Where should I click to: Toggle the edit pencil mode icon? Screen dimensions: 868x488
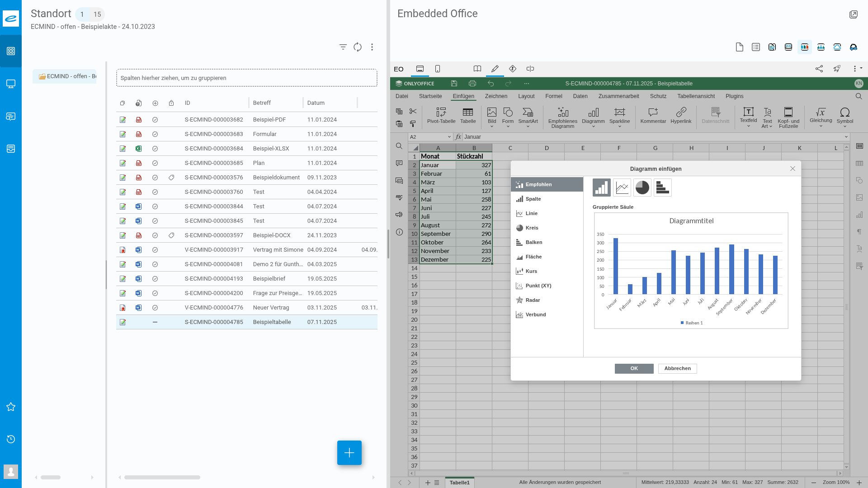[x=495, y=69]
